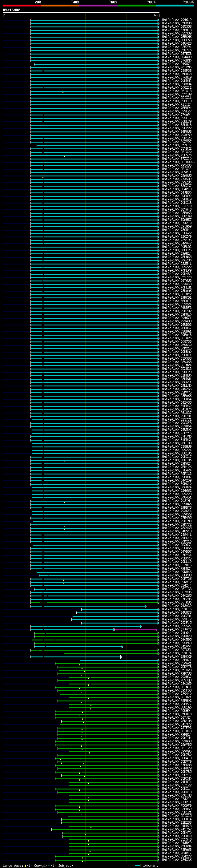Image resolution: width=197 pixels, height=868 pixels.
Task: Click label UniRef100_Q39440
Action: click(176, 694)
